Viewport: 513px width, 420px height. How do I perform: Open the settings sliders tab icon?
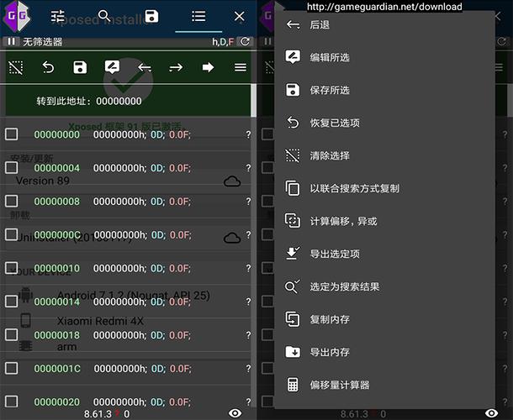pos(58,16)
